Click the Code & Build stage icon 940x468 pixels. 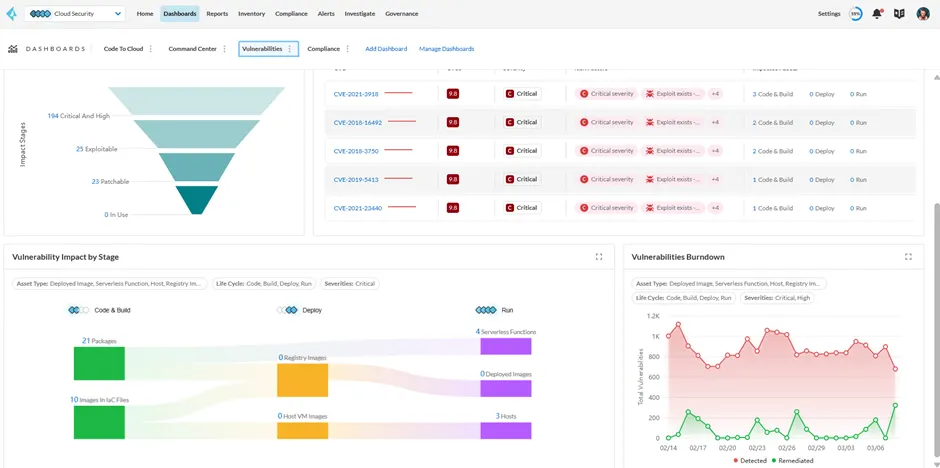(78, 310)
